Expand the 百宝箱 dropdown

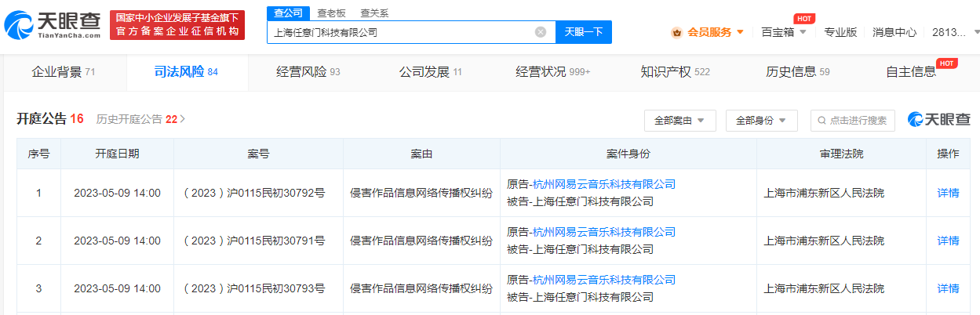783,32
